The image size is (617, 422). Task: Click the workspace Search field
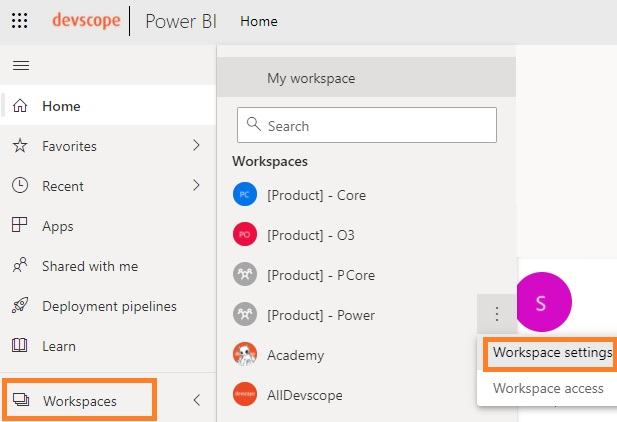click(366, 126)
